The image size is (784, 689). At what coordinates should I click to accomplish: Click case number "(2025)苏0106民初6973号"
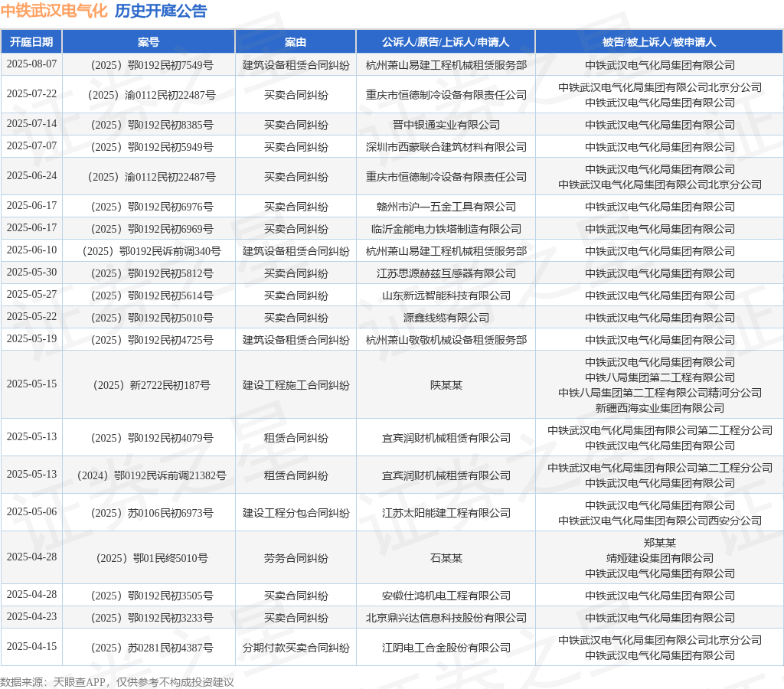click(x=152, y=513)
